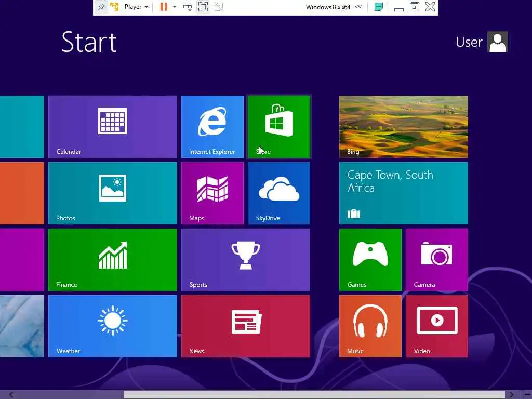The image size is (532, 399).
Task: Open the Store tile
Action: (279, 127)
